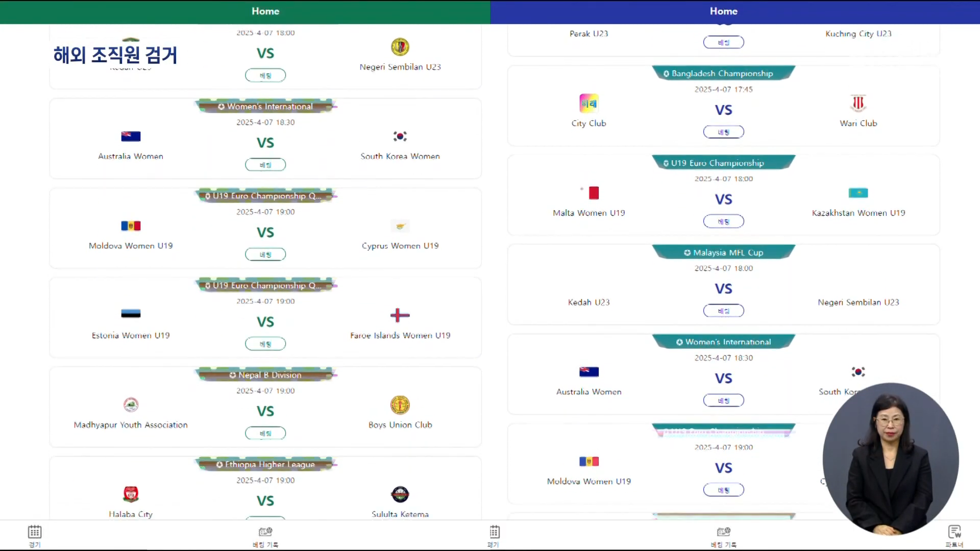980x551 pixels.
Task: Click the Boys Union Club crest
Action: click(x=400, y=405)
